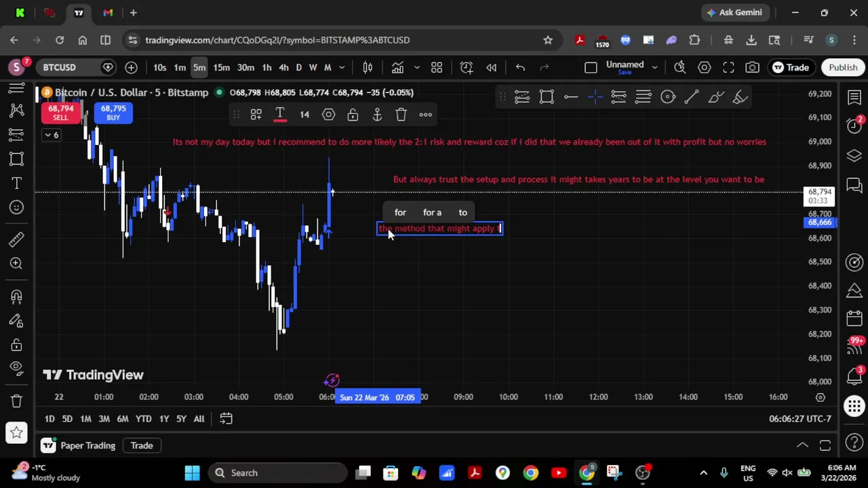Screen dimensions: 868x488
Task: Undo the last chart action
Action: pyautogui.click(x=520, y=67)
